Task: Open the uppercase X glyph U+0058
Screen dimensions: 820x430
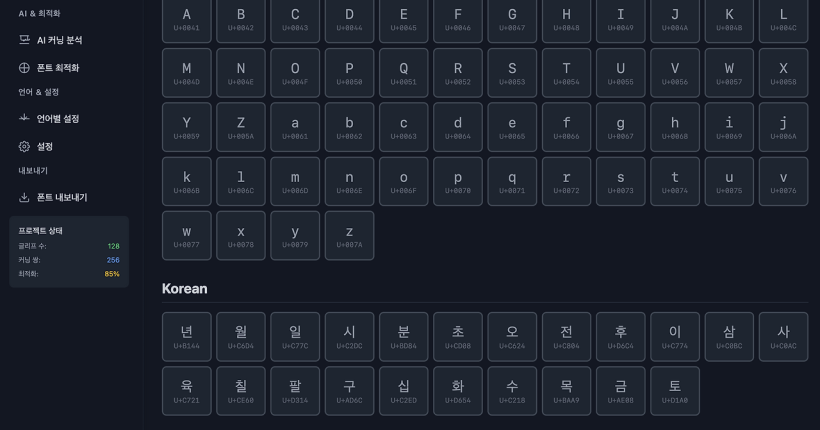Action: (783, 73)
